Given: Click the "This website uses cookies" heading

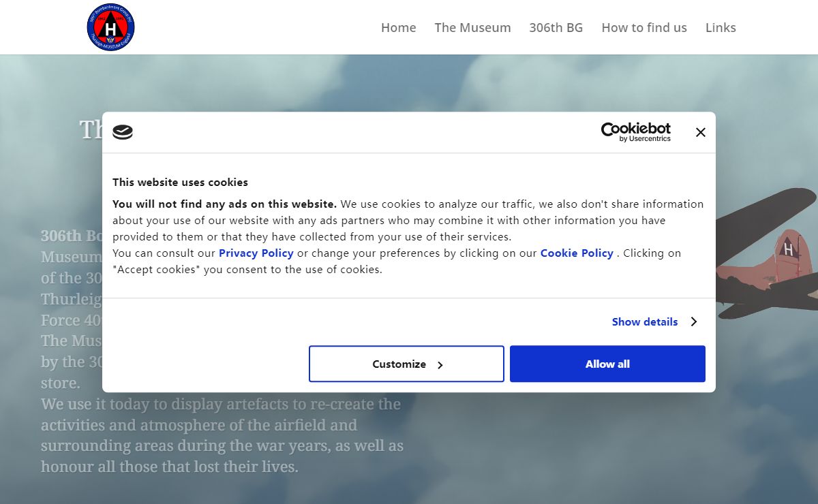Looking at the screenshot, I should 180,182.
